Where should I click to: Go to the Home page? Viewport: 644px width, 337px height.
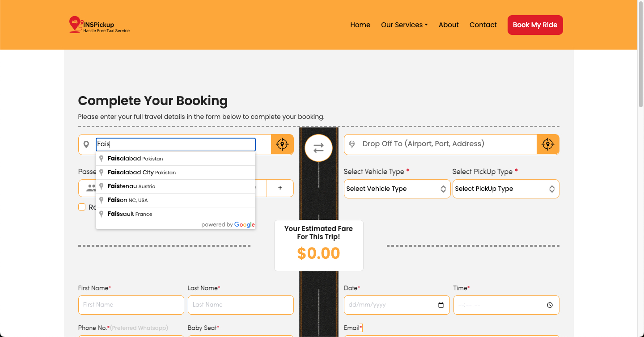(x=360, y=25)
